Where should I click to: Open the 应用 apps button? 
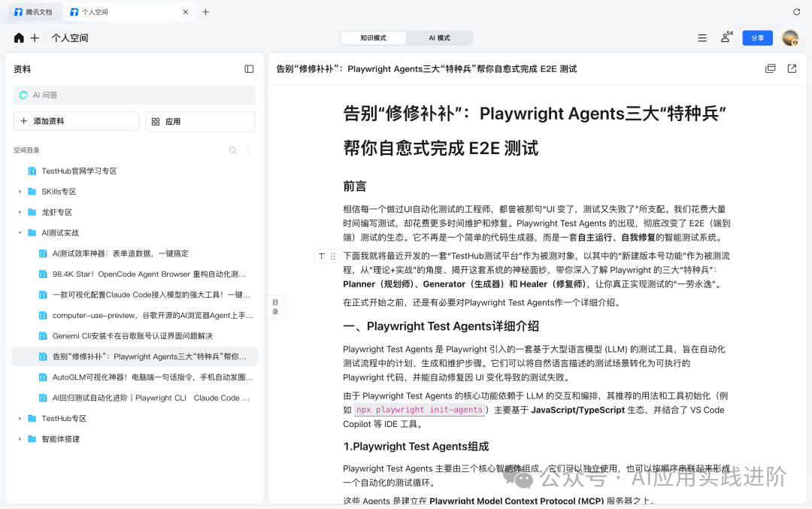point(200,121)
